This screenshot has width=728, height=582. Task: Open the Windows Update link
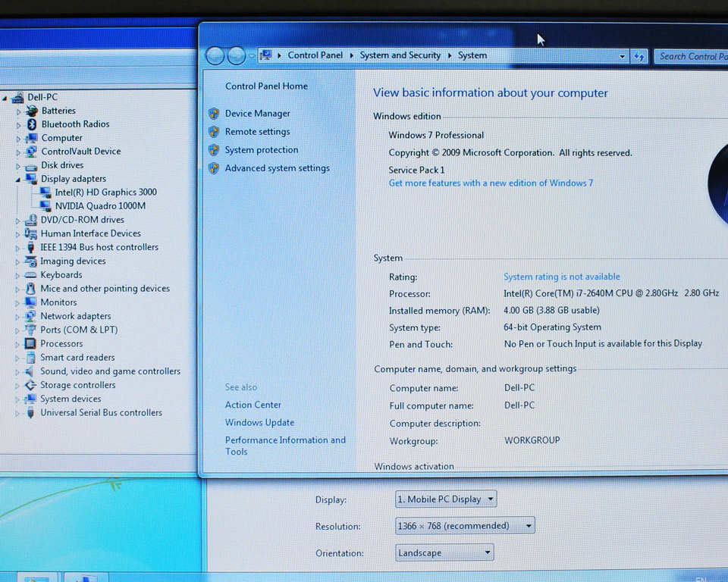pyautogui.click(x=259, y=422)
